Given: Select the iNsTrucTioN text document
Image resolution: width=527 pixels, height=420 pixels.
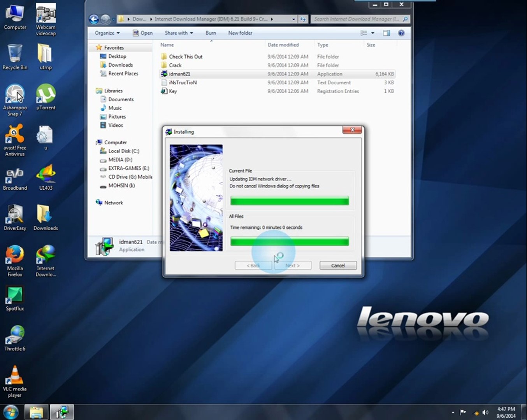Looking at the screenshot, I should coord(183,82).
